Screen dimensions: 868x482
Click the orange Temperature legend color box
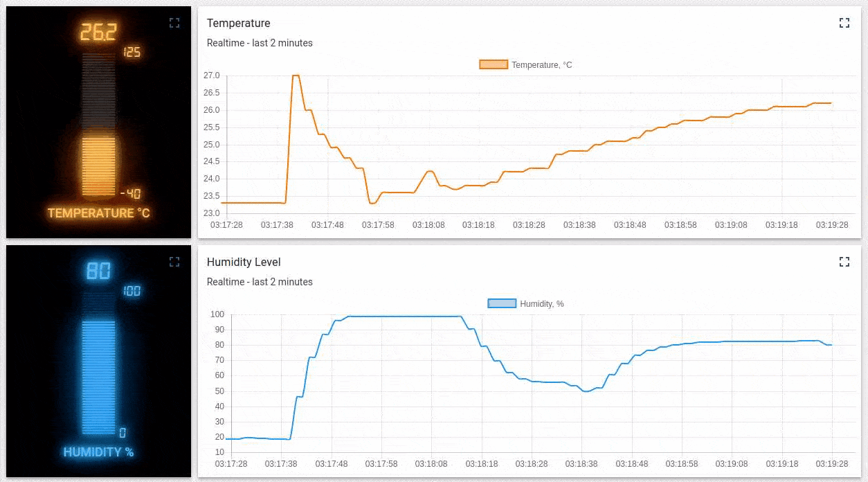494,65
